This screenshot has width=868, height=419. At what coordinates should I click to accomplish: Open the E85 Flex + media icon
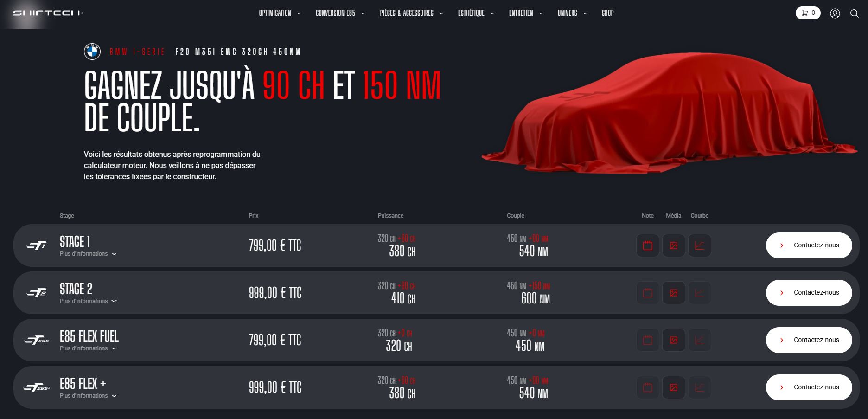coord(674,387)
